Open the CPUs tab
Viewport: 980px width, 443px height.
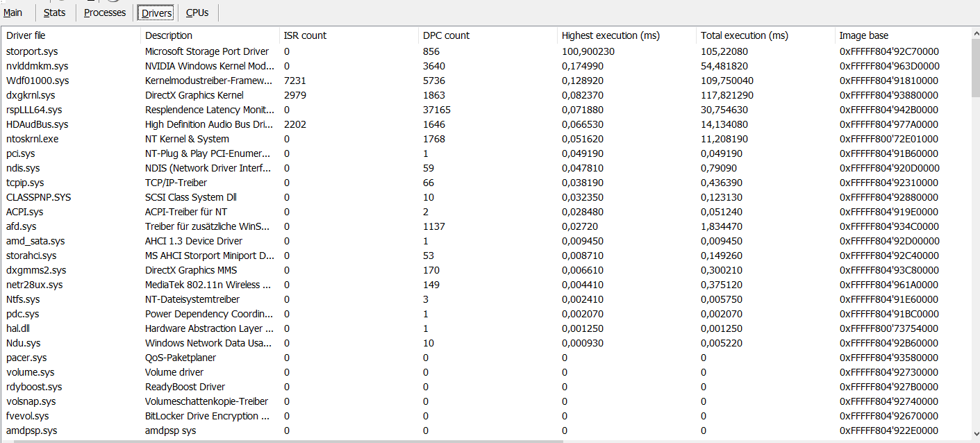(x=197, y=12)
